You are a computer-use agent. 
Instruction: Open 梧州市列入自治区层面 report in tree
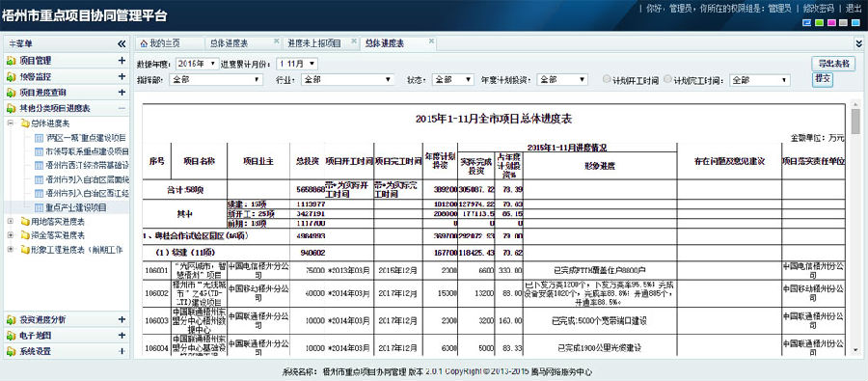point(88,180)
